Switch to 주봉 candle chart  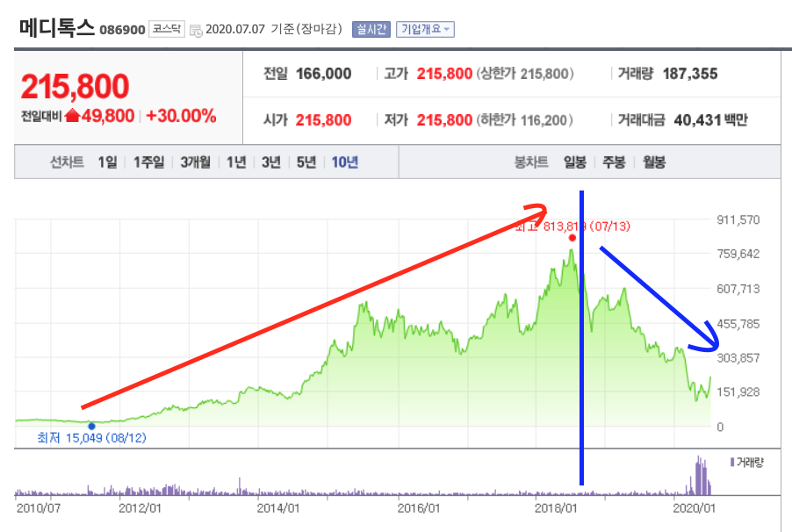(x=614, y=162)
